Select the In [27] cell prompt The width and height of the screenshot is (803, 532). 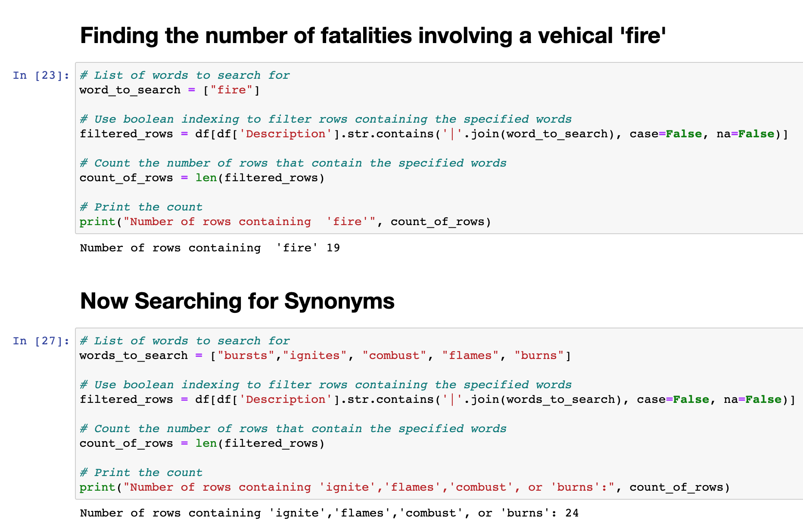(41, 341)
